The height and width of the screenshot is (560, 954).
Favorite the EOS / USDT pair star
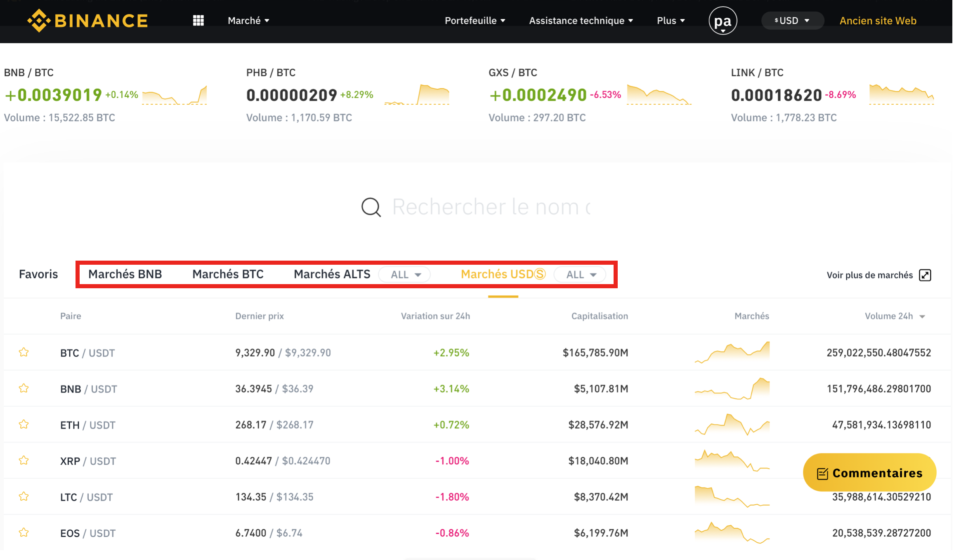pos(24,532)
